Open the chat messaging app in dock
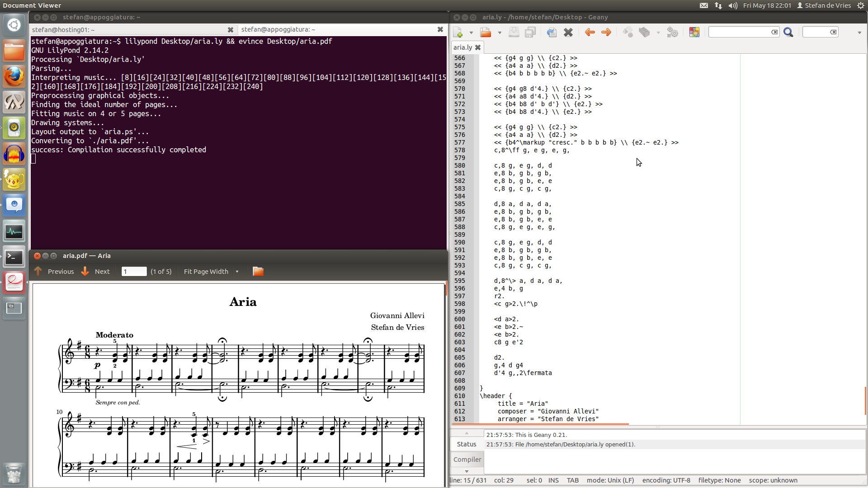Screen dimensions: 868x488 [14, 206]
